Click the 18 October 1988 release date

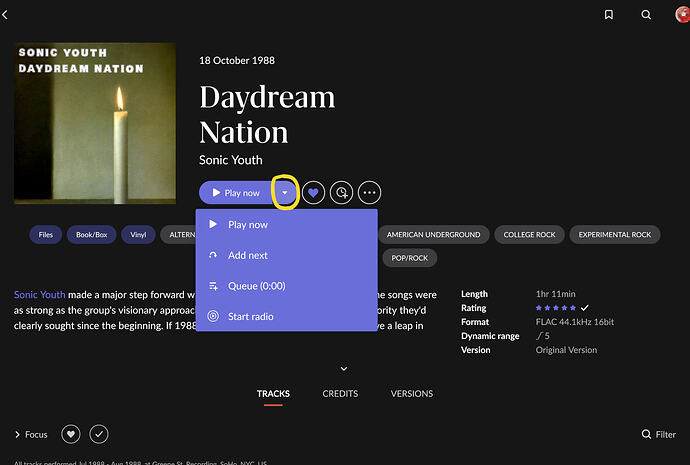(x=237, y=60)
